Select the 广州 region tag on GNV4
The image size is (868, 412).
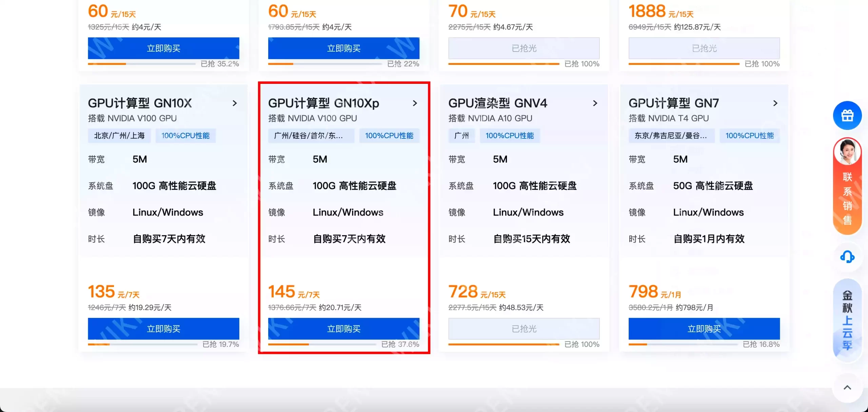click(461, 136)
